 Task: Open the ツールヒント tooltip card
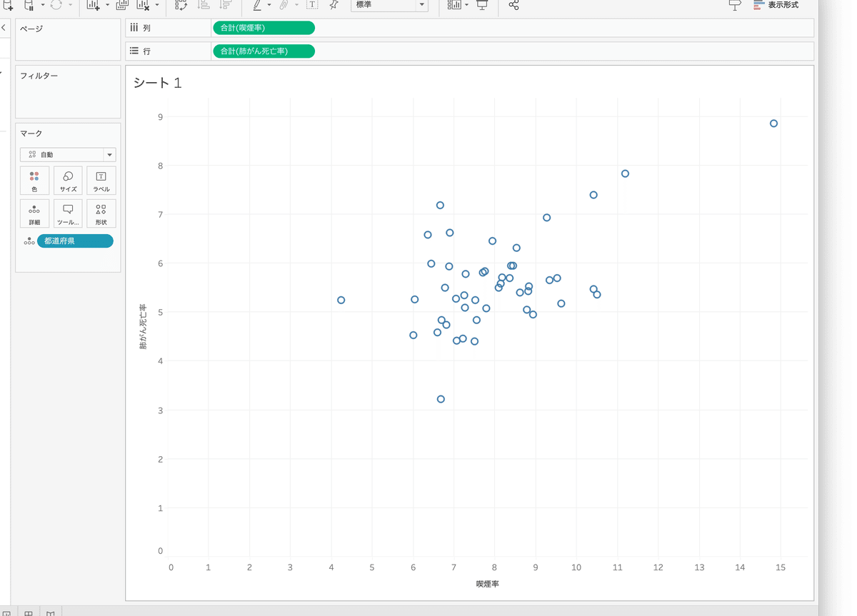(x=68, y=213)
